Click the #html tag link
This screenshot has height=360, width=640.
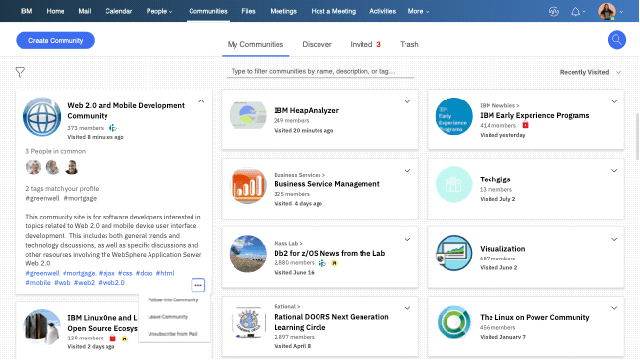[x=165, y=273]
